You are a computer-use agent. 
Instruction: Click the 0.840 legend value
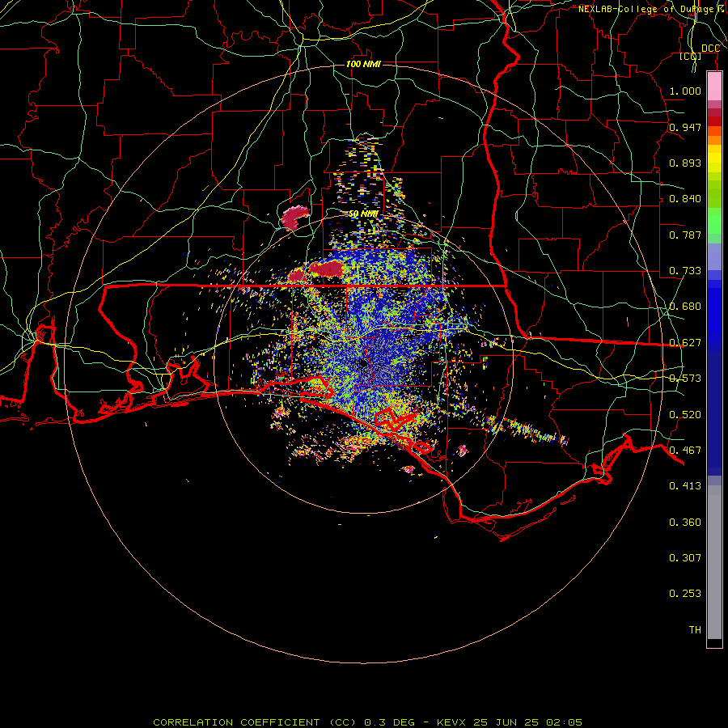coord(685,199)
